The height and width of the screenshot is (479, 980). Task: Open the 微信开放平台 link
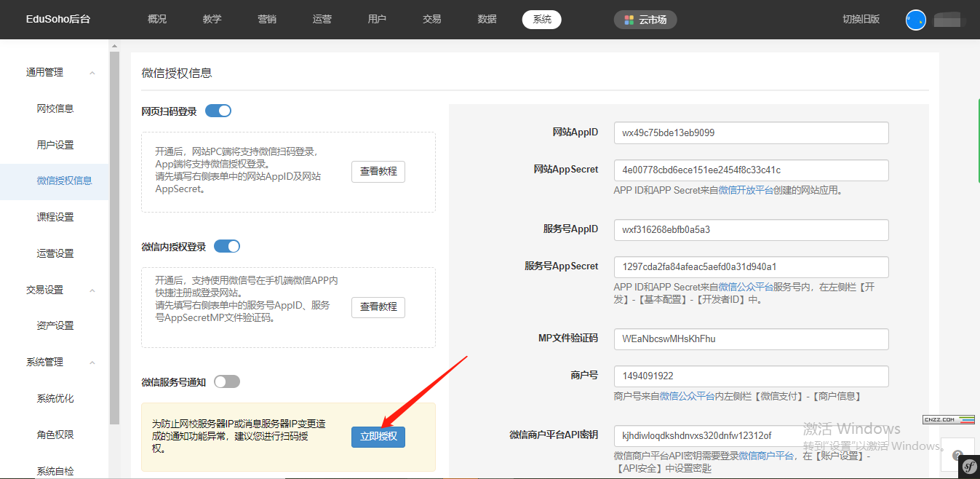tap(746, 190)
